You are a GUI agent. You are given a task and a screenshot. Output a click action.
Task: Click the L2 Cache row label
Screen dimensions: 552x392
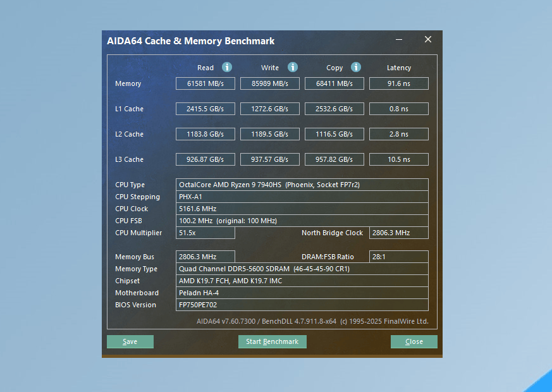click(129, 135)
